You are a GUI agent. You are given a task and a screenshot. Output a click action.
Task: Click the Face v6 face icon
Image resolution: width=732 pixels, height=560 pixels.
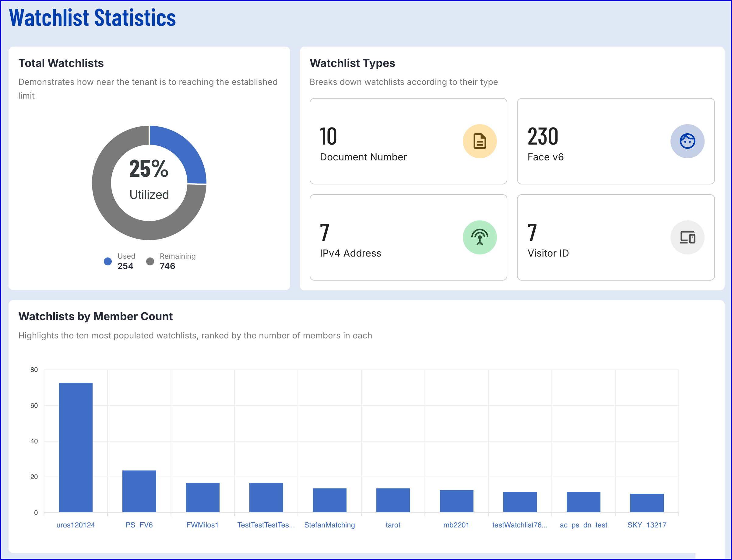click(x=687, y=141)
